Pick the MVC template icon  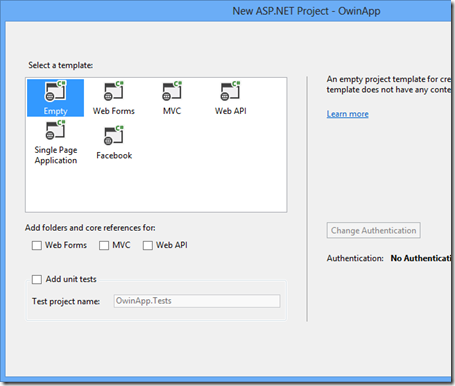pyautogui.click(x=172, y=91)
